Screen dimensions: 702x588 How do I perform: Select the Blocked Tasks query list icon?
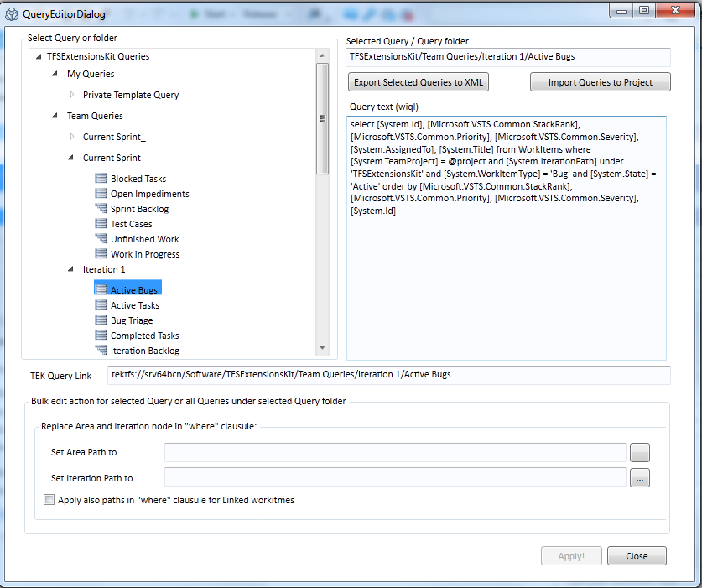coord(101,179)
